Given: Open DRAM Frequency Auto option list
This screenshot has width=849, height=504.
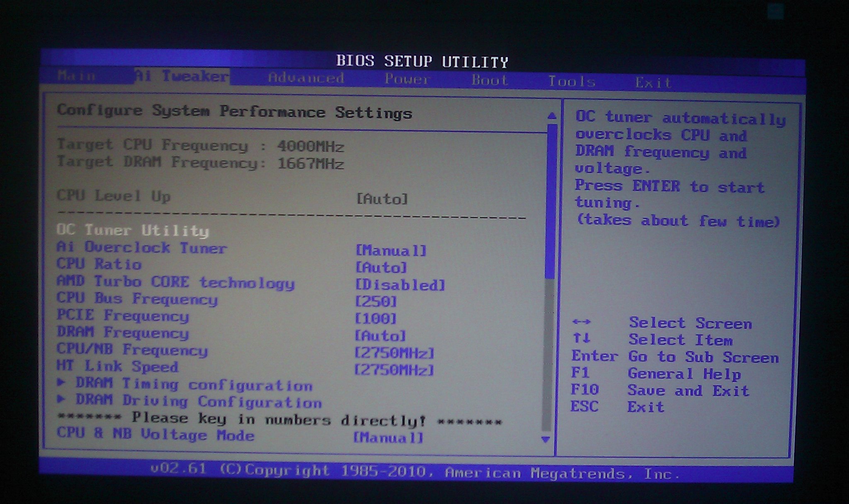Looking at the screenshot, I should point(381,336).
